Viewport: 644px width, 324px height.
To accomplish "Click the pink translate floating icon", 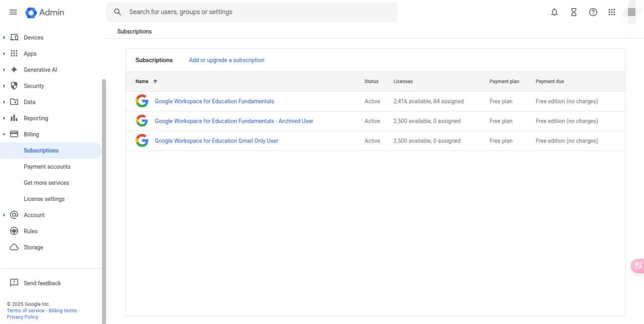I will click(x=638, y=266).
